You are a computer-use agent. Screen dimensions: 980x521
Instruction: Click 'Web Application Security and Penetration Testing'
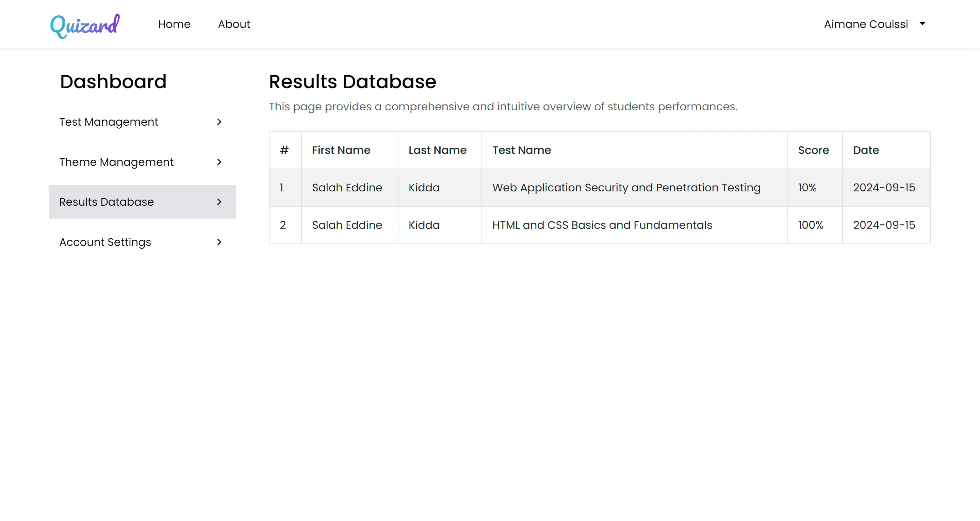(626, 187)
